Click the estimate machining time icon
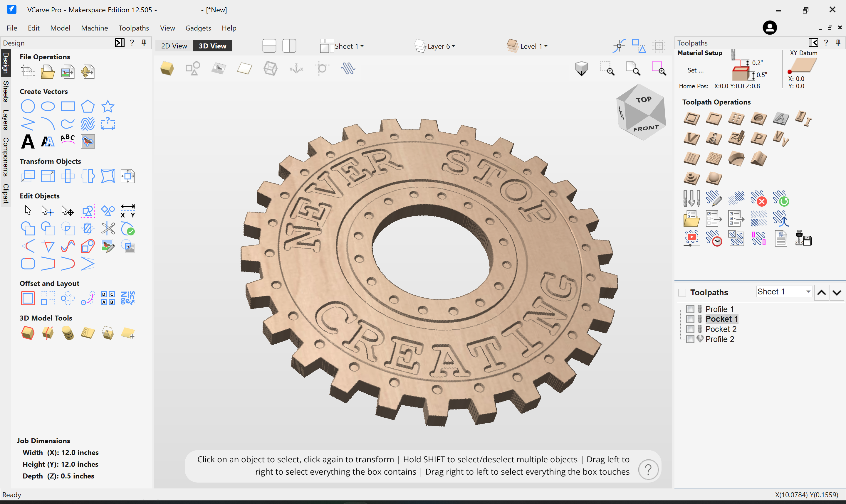The image size is (846, 504). coord(714,239)
